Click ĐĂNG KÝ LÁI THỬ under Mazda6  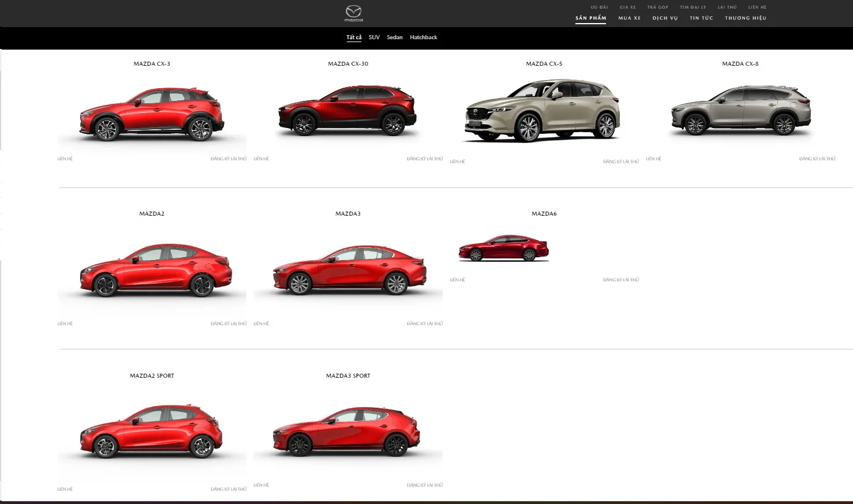621,280
